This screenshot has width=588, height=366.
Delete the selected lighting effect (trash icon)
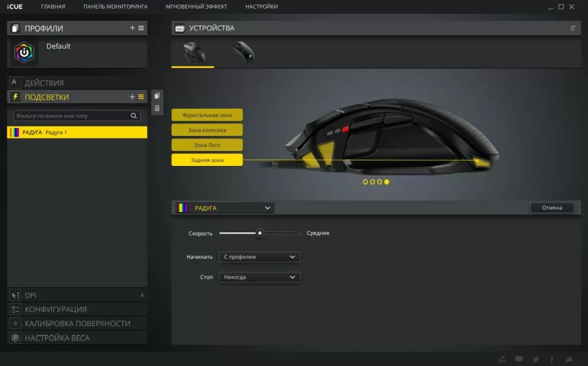click(x=157, y=108)
